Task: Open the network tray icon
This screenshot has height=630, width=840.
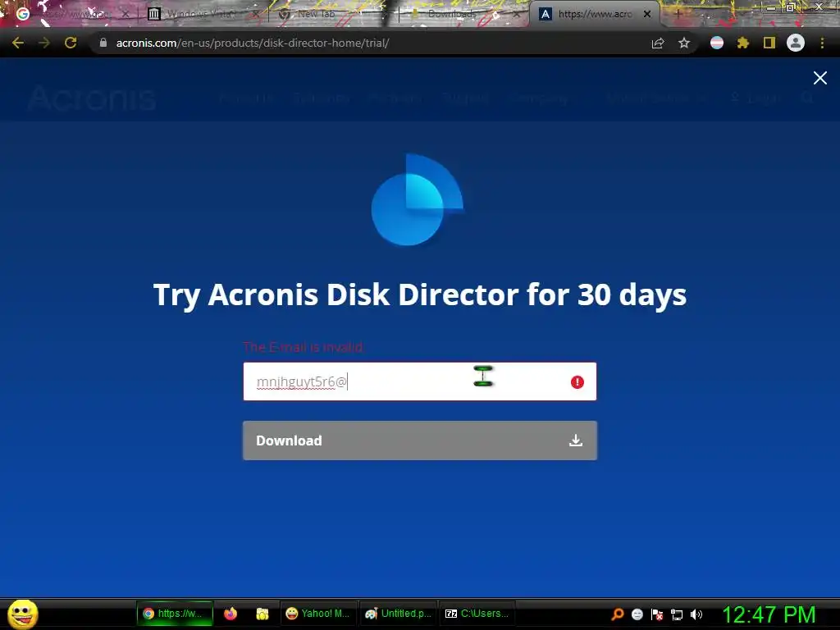Action: point(677,614)
